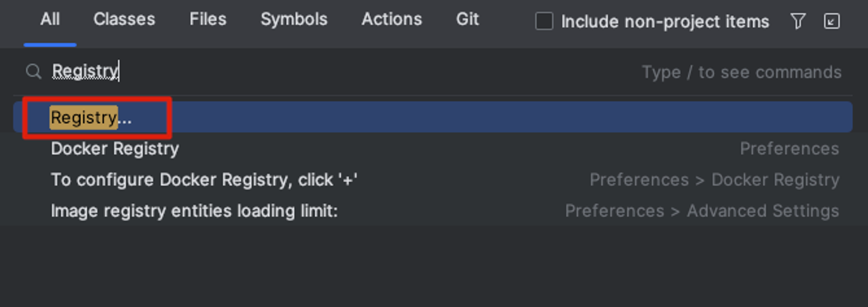Viewport: 868px width, 307px height.
Task: Switch to the Git tab
Action: tap(467, 19)
